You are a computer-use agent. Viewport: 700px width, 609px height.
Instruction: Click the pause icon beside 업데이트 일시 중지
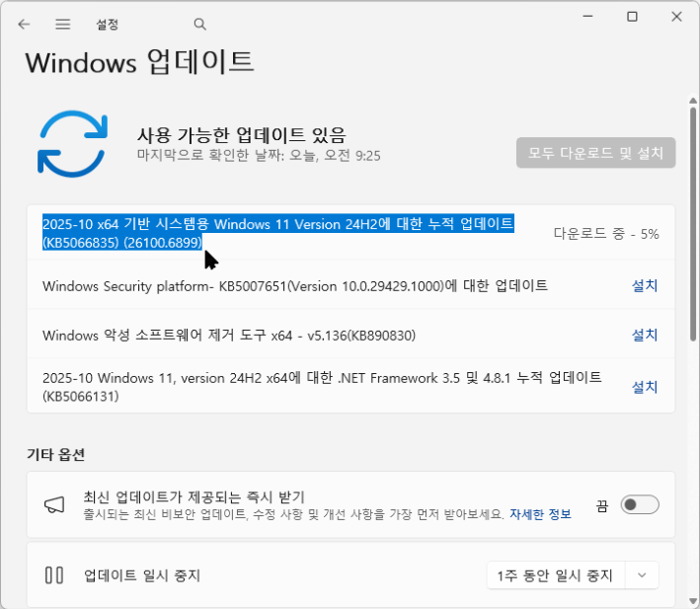54,575
